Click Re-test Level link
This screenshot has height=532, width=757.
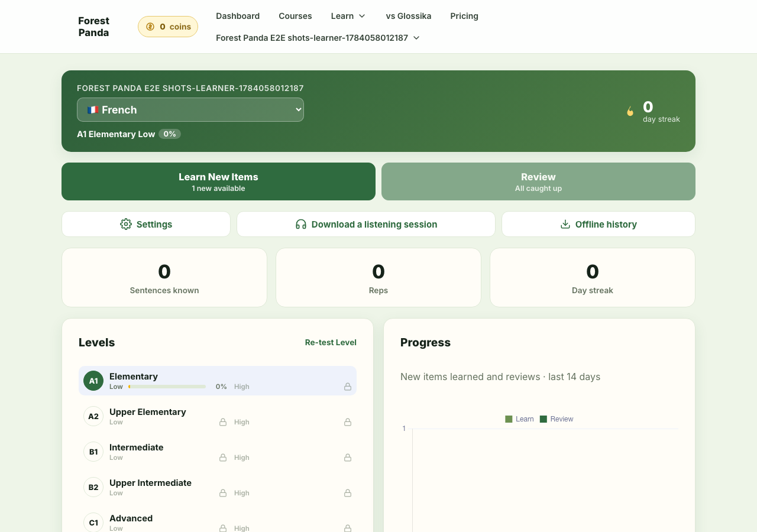pyautogui.click(x=331, y=342)
